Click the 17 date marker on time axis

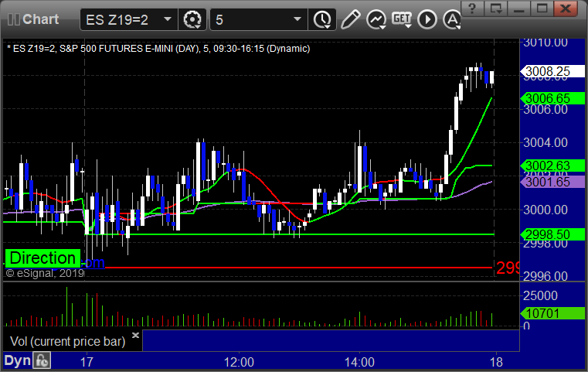(x=87, y=362)
